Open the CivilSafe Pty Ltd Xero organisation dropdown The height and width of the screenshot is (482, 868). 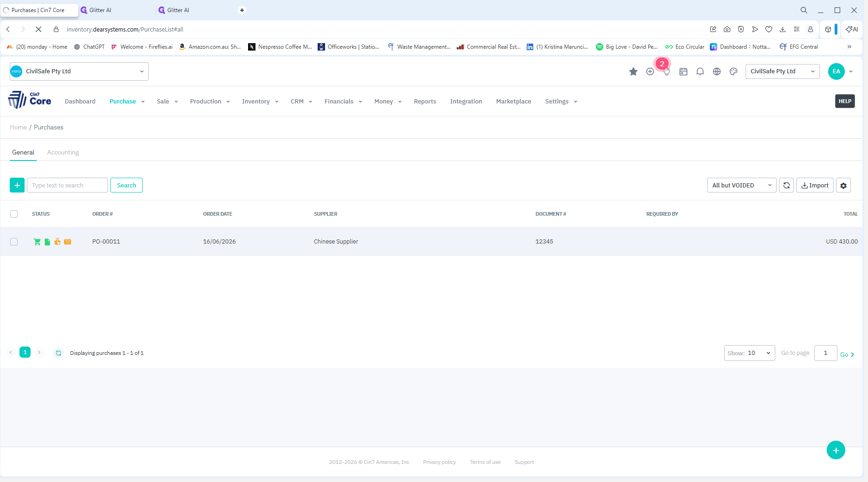pos(79,71)
